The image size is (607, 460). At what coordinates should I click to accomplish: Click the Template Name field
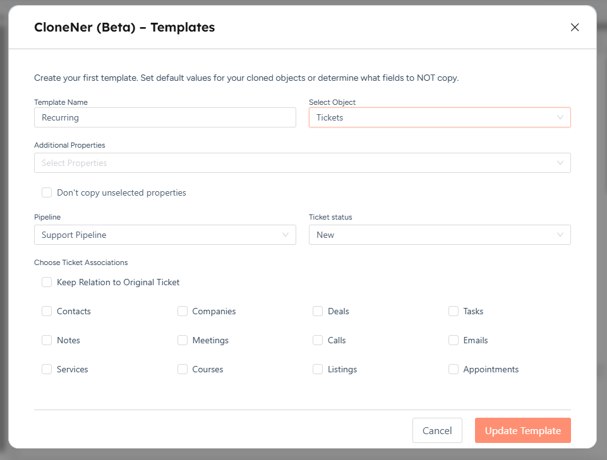point(165,117)
